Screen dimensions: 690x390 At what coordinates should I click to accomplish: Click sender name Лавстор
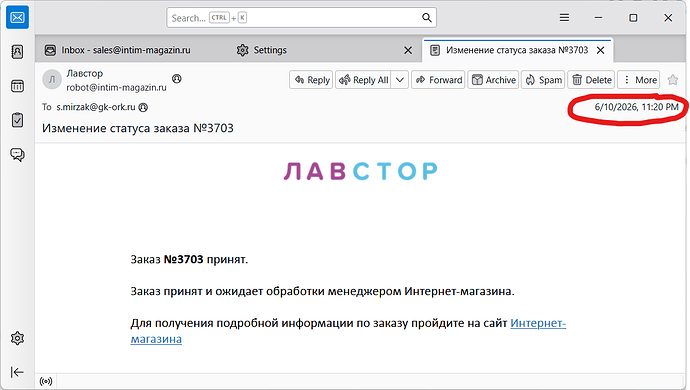84,74
